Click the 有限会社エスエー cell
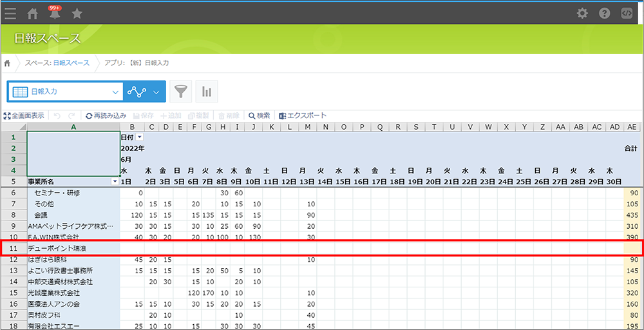Screen dimensions: 644x330 [73, 326]
